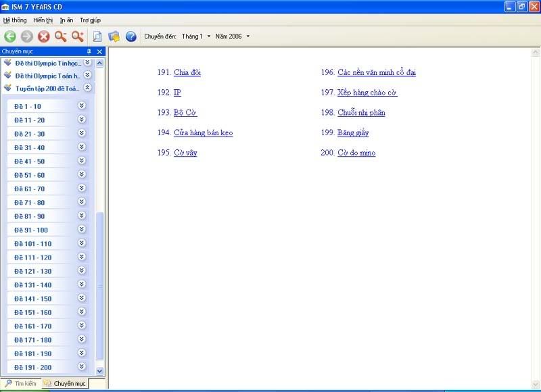The image size is (541, 392).
Task: Open the Cờ đô mino link
Action: click(x=356, y=153)
